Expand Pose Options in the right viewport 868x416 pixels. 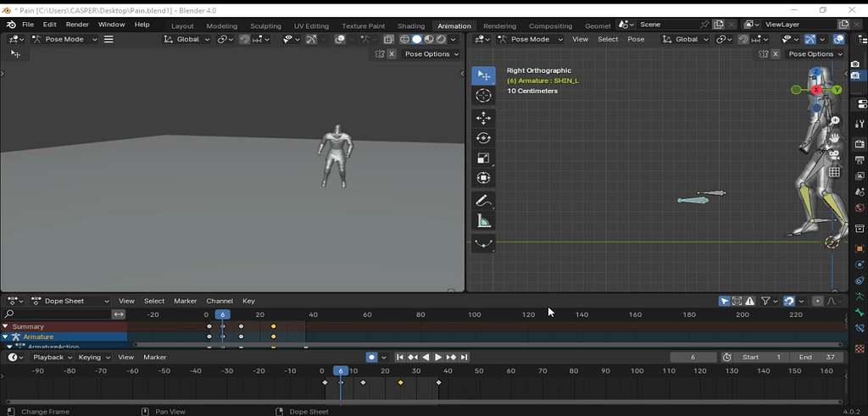coord(815,53)
